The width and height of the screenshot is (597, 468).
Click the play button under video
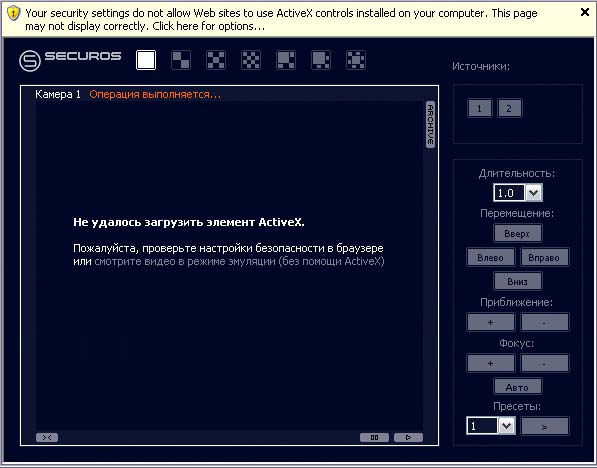(x=409, y=438)
